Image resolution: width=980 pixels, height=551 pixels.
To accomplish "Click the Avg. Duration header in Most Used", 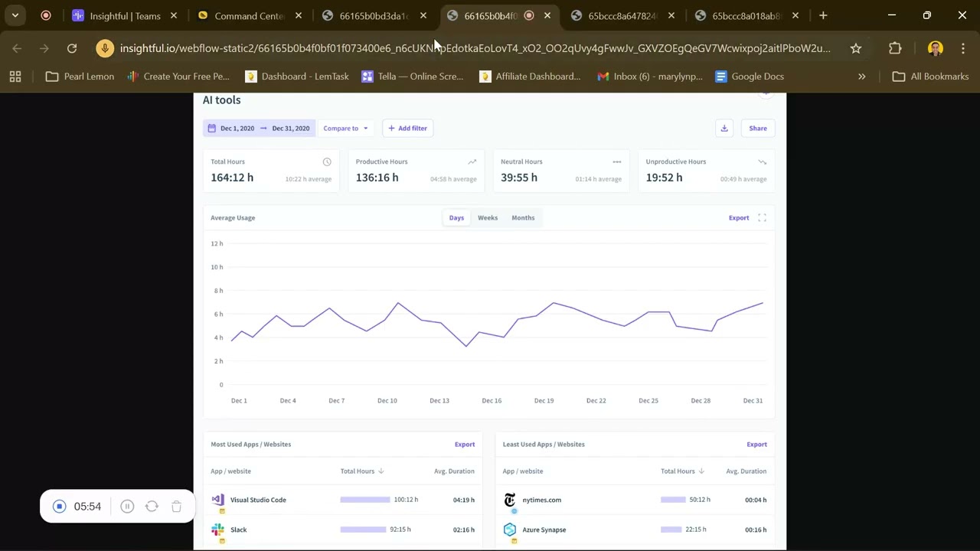I will [x=454, y=471].
